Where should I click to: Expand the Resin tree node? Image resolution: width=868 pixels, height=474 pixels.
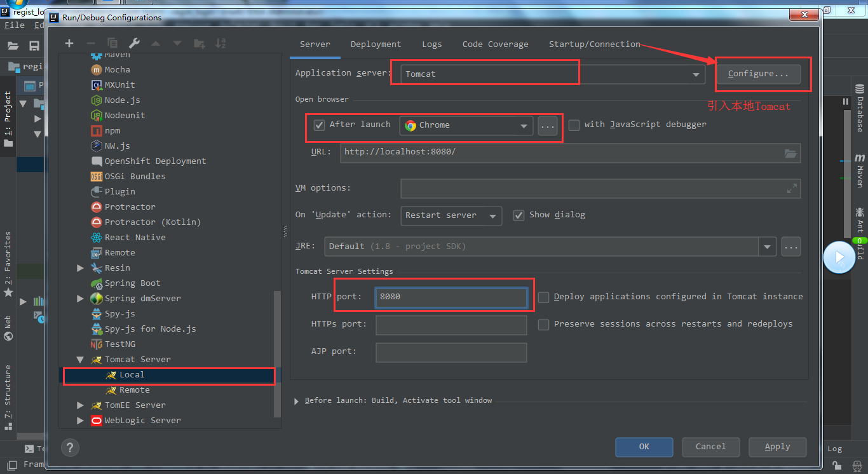point(80,268)
